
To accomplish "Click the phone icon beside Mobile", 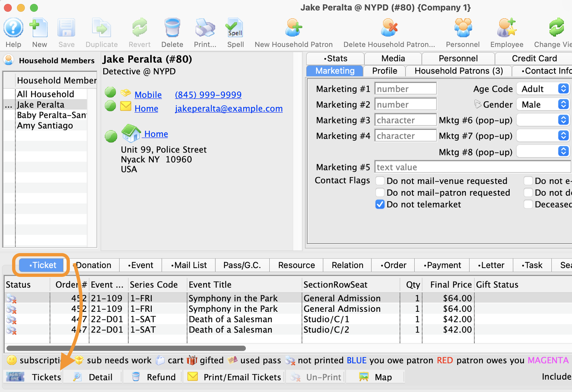I will click(x=126, y=93).
